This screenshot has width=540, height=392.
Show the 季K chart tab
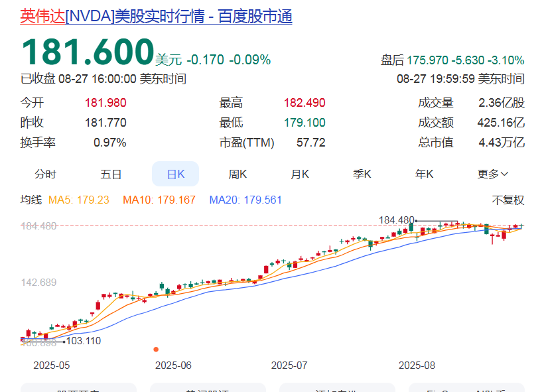pyautogui.click(x=362, y=174)
